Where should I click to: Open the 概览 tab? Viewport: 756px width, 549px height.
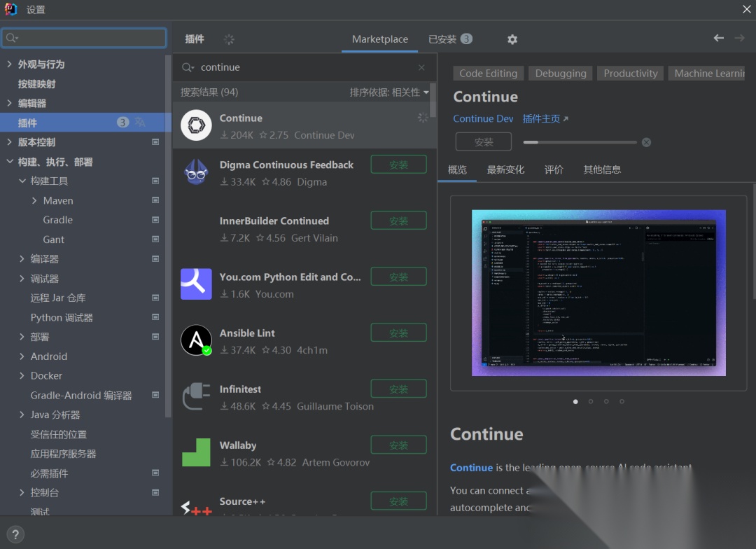point(457,170)
